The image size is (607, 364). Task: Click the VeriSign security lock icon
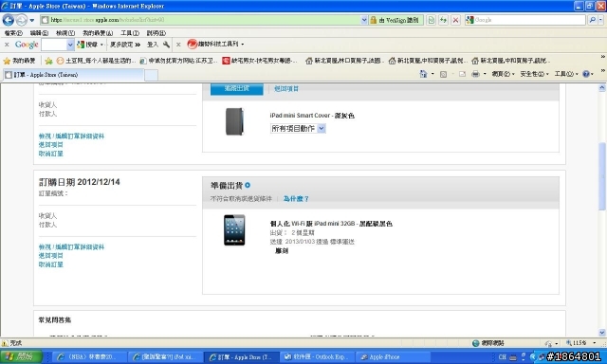tap(373, 20)
